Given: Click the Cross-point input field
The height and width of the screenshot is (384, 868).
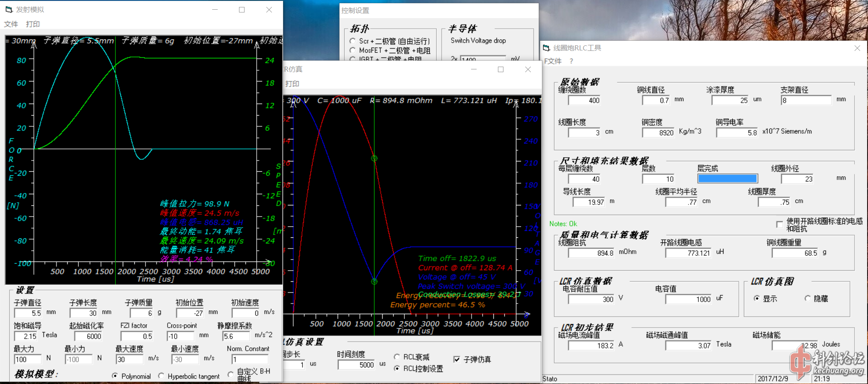Looking at the screenshot, I should (x=181, y=336).
